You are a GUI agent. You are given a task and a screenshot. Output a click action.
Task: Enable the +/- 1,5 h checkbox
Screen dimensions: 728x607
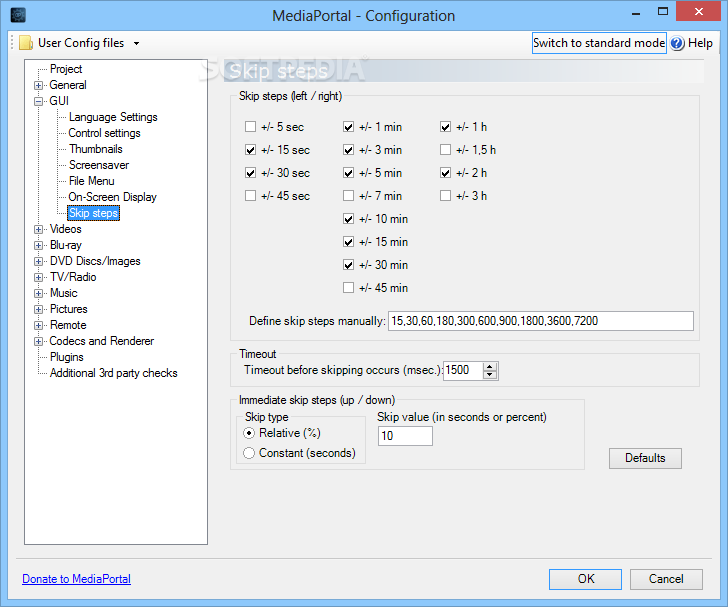[x=445, y=150]
